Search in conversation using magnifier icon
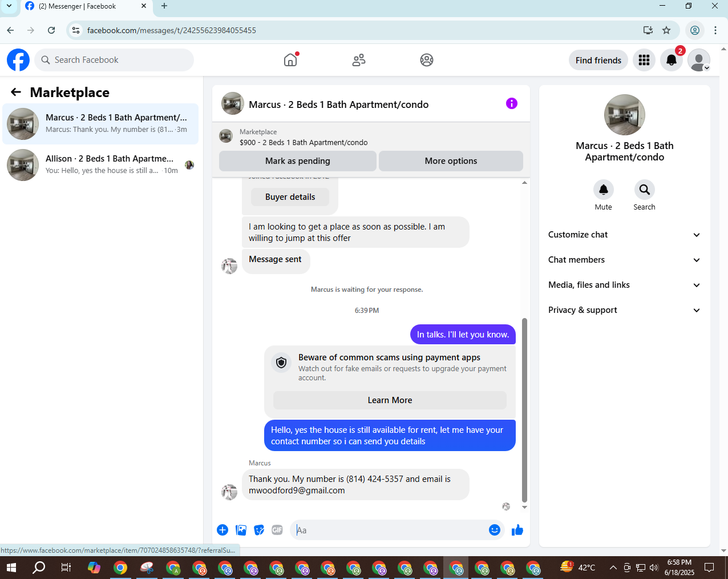Screen dimensions: 728x579 [644, 190]
